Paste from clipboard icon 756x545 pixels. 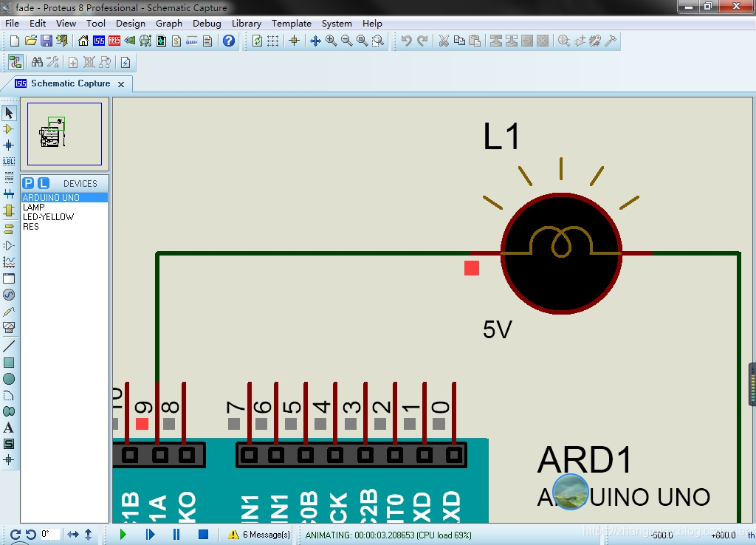coord(475,41)
